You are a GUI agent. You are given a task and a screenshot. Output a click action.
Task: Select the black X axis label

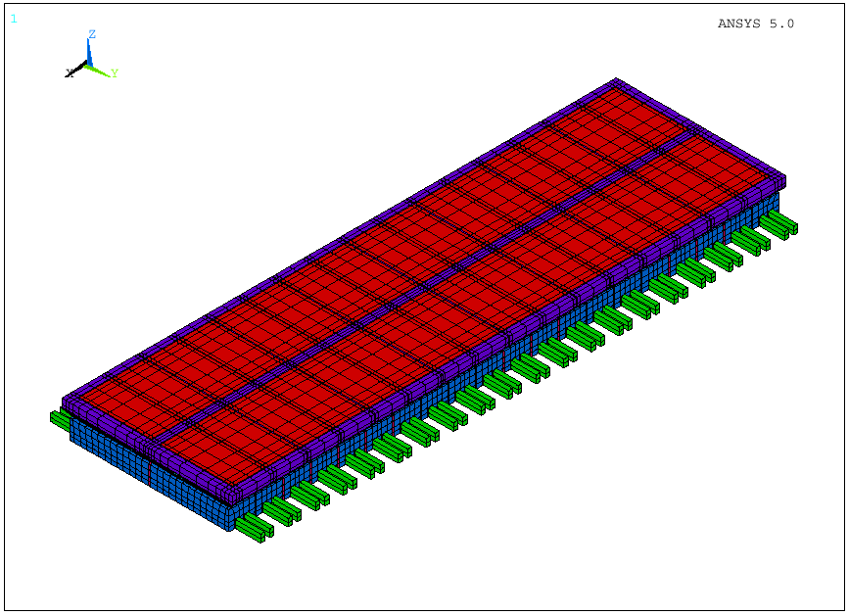69,73
